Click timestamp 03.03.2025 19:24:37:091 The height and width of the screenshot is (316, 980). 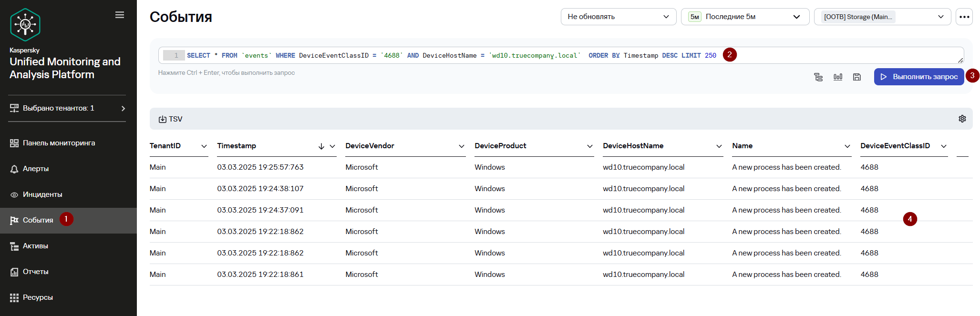(x=260, y=210)
